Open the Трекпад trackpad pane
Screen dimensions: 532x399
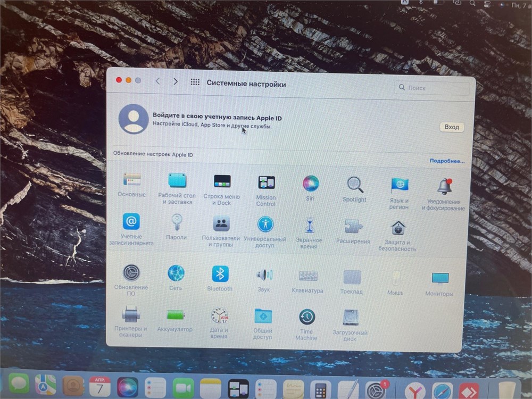(352, 281)
